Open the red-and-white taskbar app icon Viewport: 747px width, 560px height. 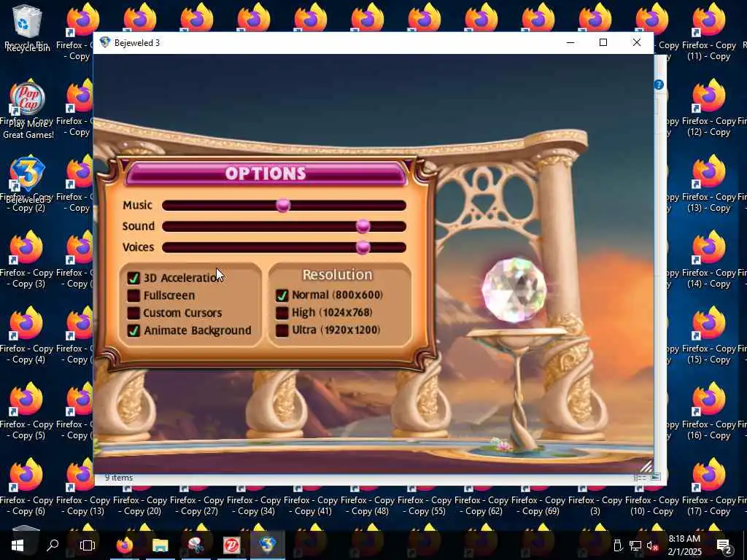[x=231, y=545]
